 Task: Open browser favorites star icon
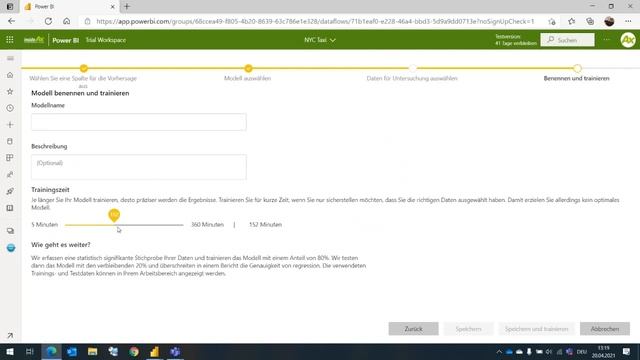tap(571, 21)
